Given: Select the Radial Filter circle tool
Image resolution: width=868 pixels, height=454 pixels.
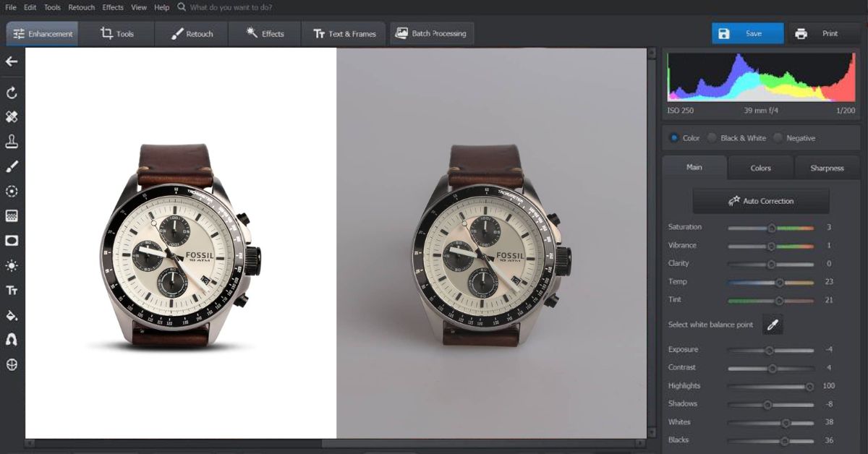Looking at the screenshot, I should tap(12, 191).
